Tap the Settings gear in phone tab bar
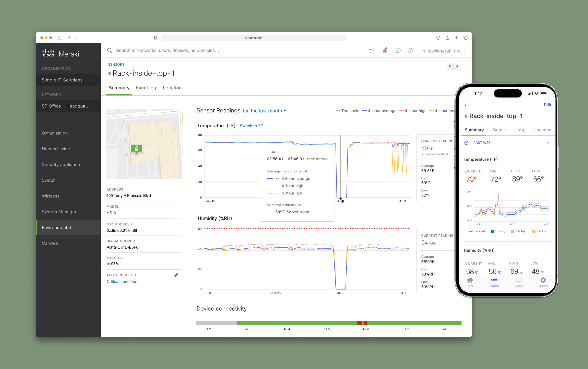Viewport: 588px width, 369px height. tap(543, 282)
